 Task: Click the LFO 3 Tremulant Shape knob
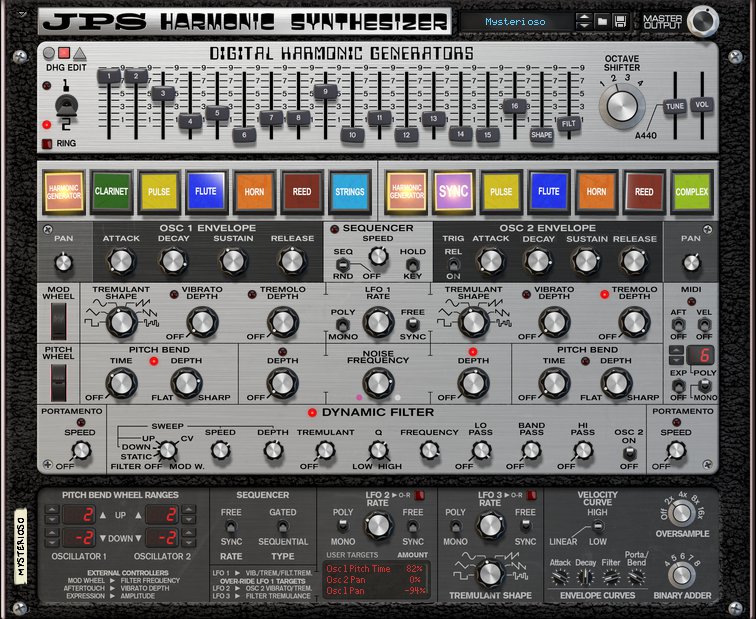(490, 574)
